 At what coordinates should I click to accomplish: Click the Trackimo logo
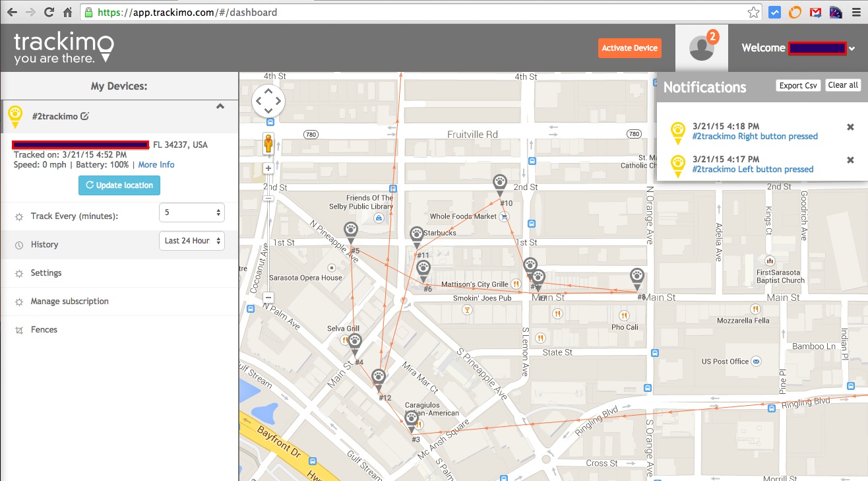(64, 48)
